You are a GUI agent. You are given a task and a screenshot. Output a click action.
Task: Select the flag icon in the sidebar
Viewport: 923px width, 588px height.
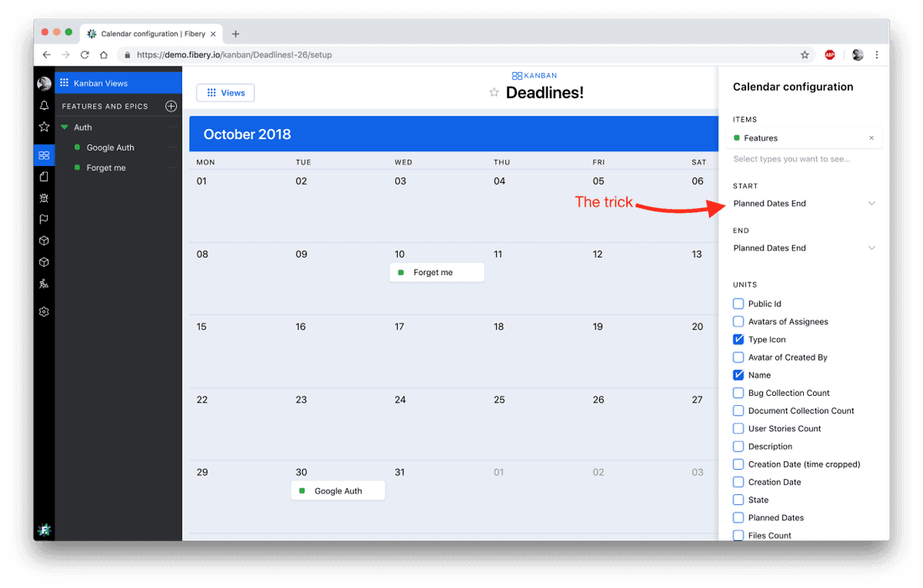click(44, 219)
